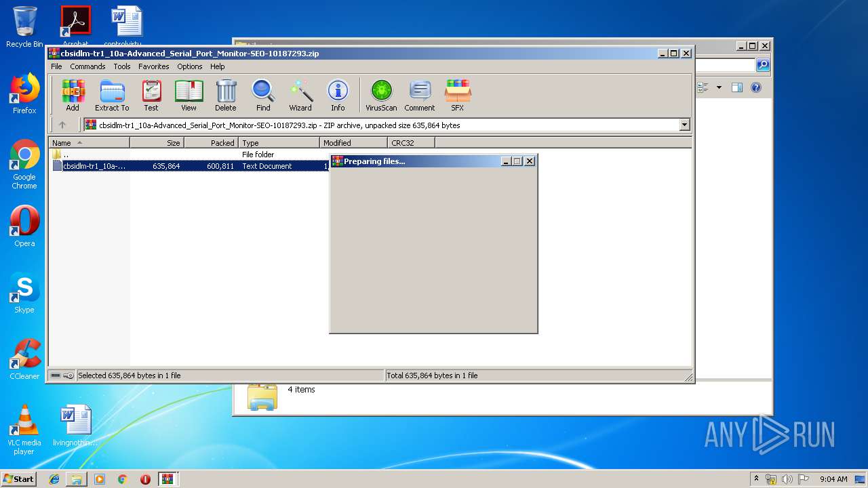
Task: Open the View tool in WinRAR toolbar
Action: tap(189, 95)
